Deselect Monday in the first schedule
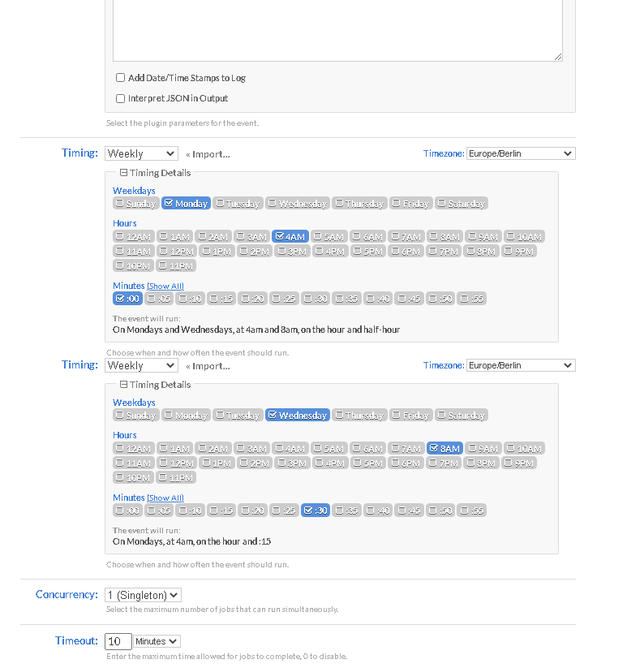The image size is (644, 668). coord(186,203)
